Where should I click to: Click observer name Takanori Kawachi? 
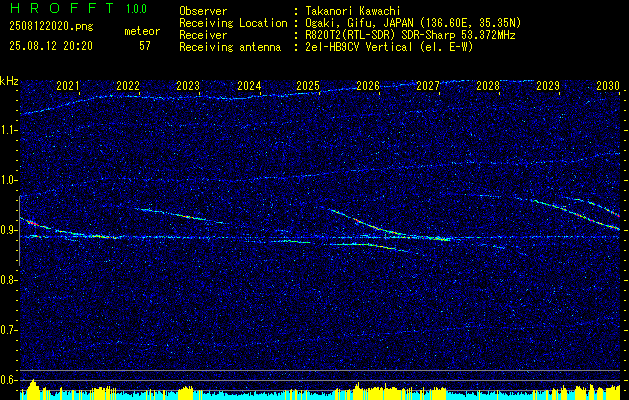[x=353, y=11]
